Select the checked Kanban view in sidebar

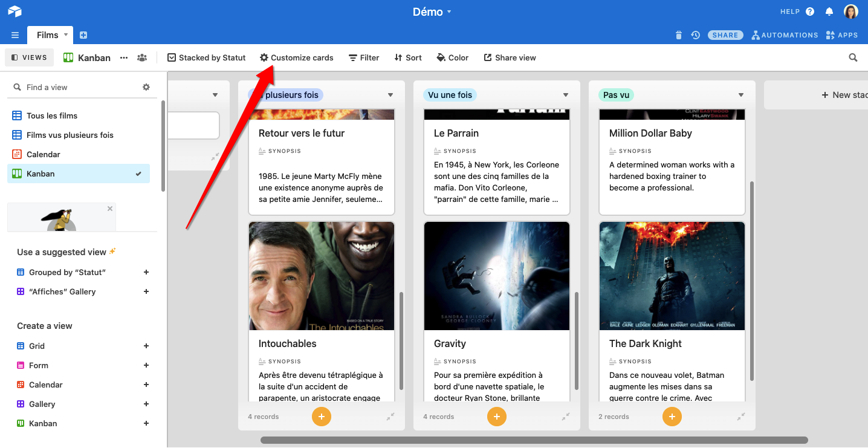pyautogui.click(x=79, y=174)
